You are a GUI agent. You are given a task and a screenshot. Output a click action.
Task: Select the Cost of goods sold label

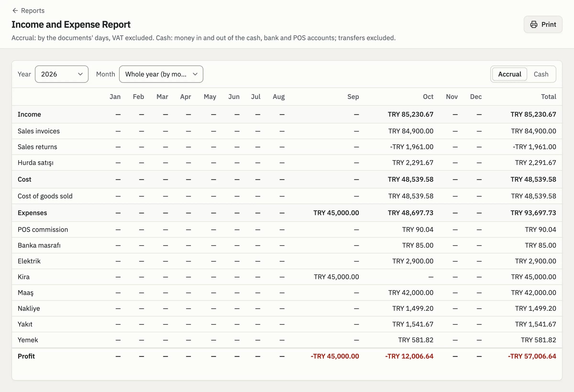click(x=45, y=196)
